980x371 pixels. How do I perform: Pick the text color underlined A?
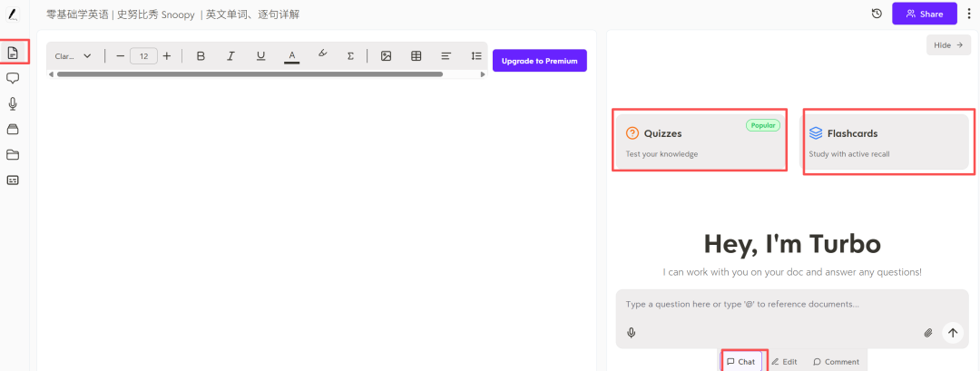(291, 56)
